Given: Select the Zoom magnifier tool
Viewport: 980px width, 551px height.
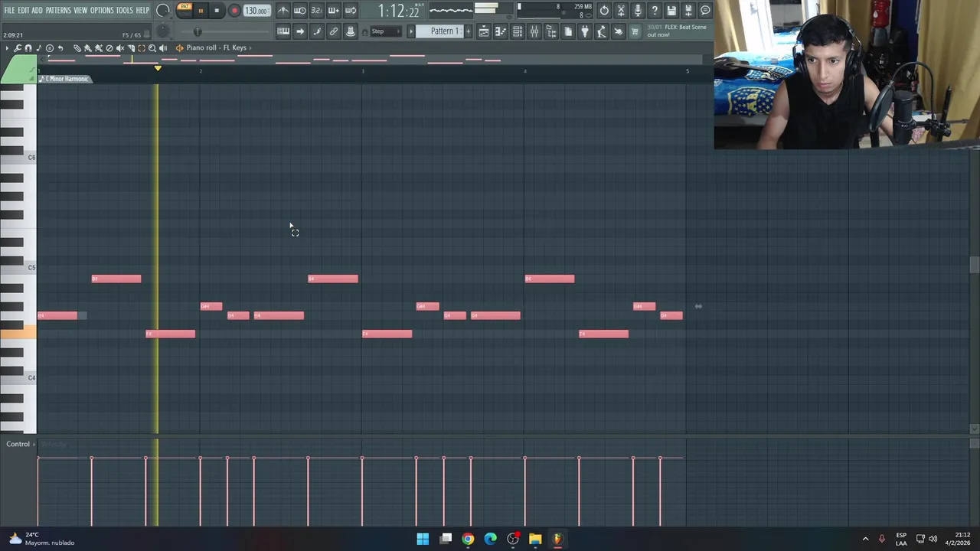Looking at the screenshot, I should point(152,48).
